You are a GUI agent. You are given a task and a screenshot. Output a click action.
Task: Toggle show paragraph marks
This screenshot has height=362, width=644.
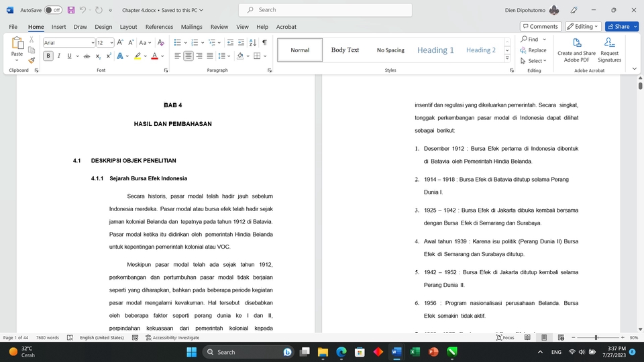point(264,42)
